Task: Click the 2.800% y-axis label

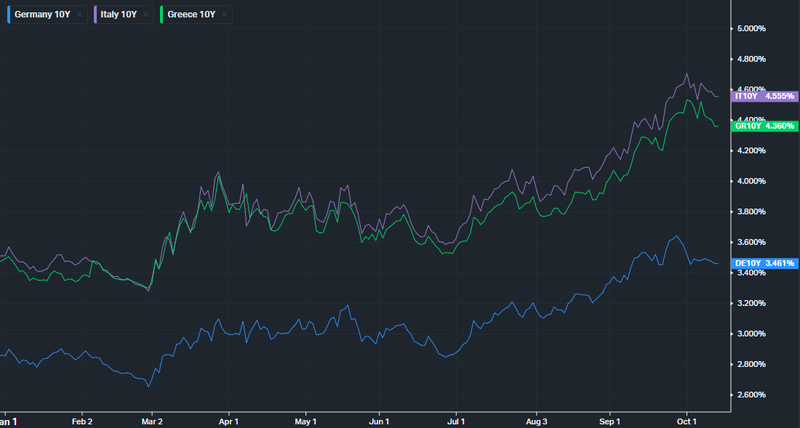Action: 752,364
